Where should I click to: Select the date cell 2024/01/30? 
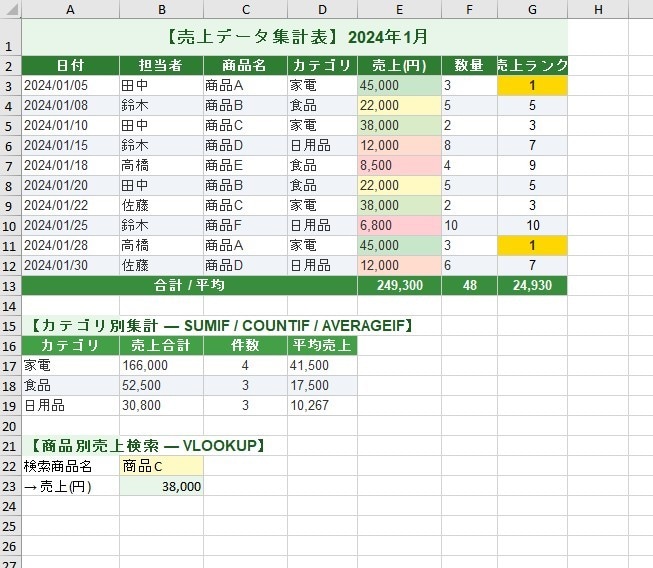click(x=70, y=265)
